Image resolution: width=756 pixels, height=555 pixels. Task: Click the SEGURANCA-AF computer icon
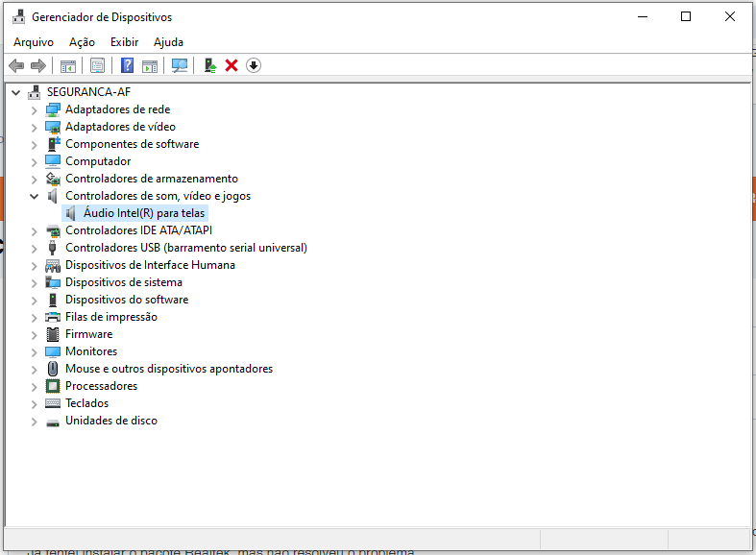click(35, 92)
